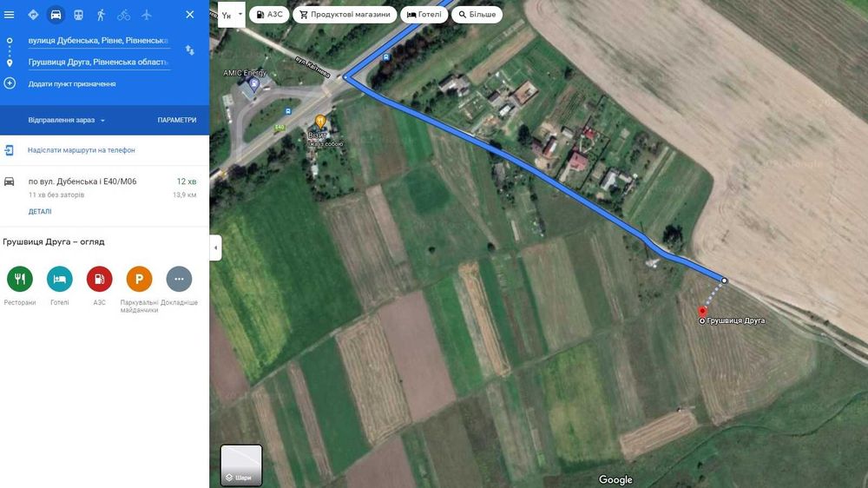Select best route directions icon
868x488 pixels.
tap(33, 15)
